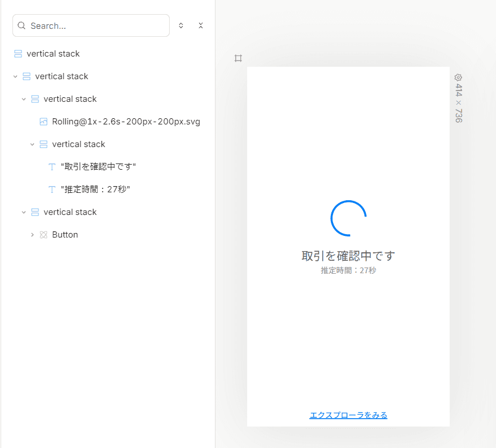Image resolution: width=496 pixels, height=448 pixels.
Task: Click the Button component icon
Action: (x=44, y=235)
